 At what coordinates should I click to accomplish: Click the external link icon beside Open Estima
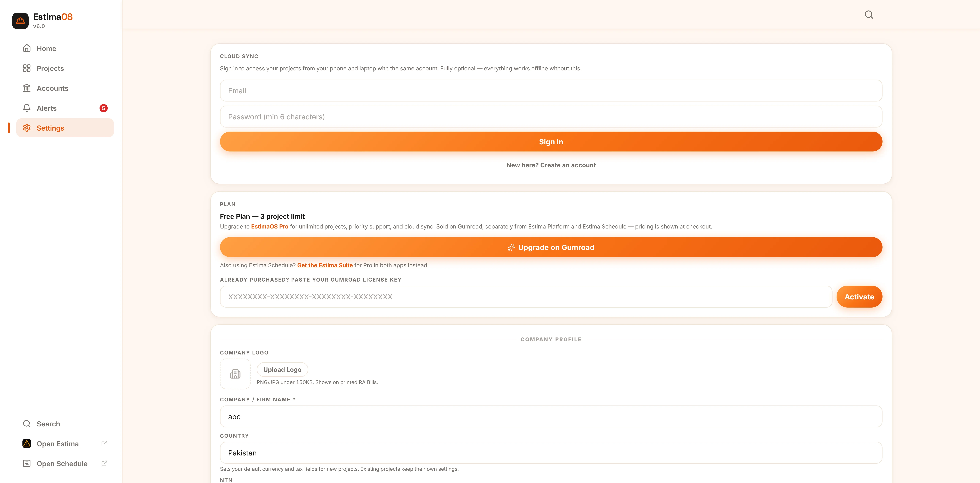coord(104,444)
